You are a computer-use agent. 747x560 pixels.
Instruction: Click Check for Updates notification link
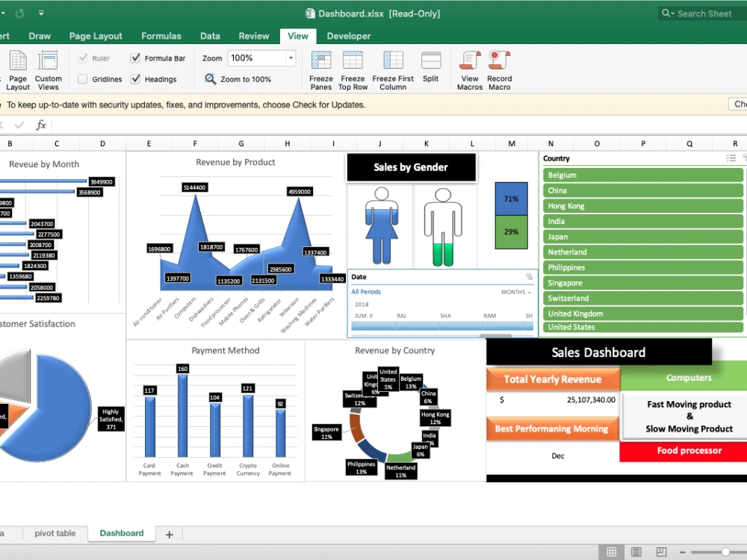pos(739,105)
